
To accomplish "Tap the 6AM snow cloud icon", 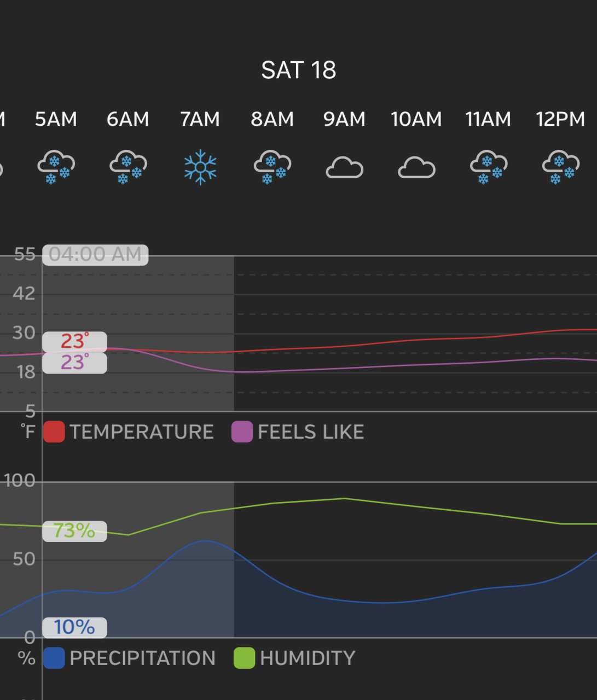I will point(128,167).
